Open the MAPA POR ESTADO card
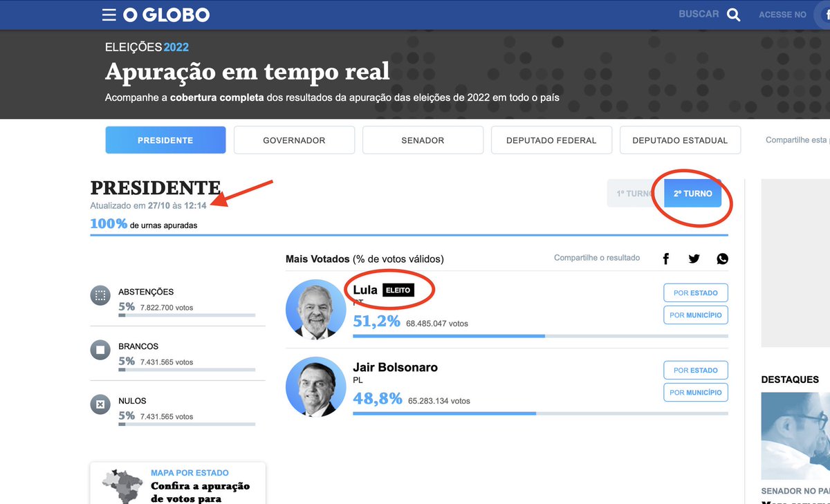 tap(178, 483)
